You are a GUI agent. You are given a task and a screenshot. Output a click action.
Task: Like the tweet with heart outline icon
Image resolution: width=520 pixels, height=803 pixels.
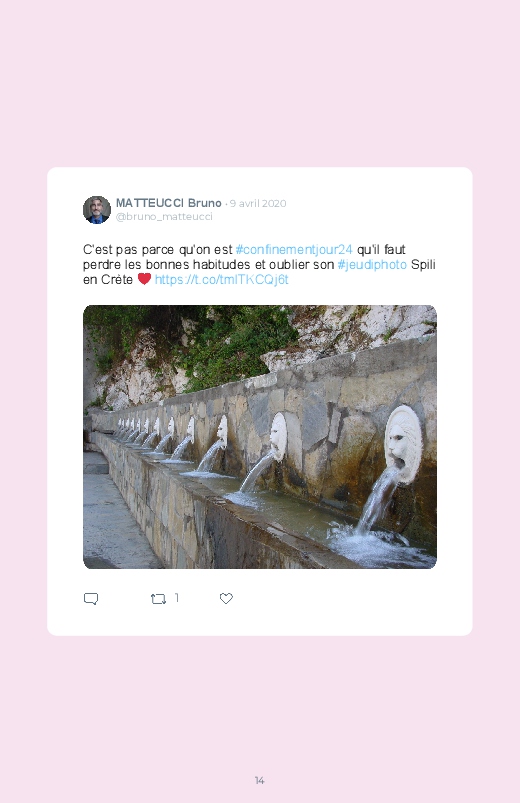click(x=226, y=598)
